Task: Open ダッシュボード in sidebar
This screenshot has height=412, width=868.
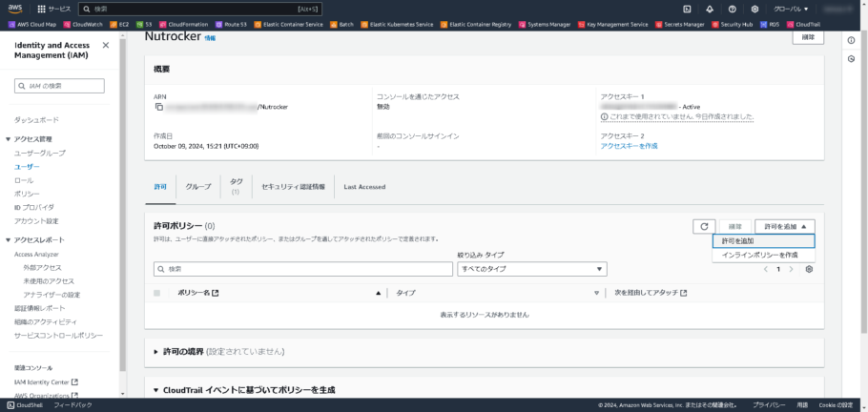Action: tap(36, 120)
